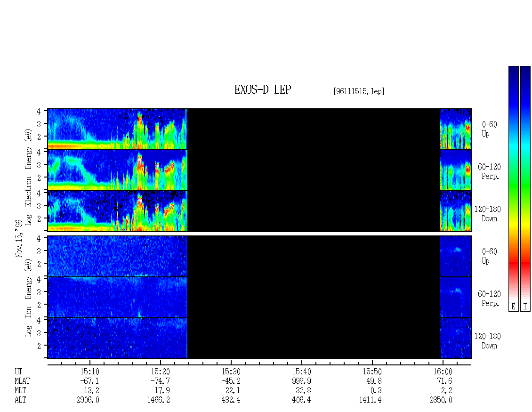Click the ALT value 1411.4
The height and width of the screenshot is (412, 532).
point(370,400)
